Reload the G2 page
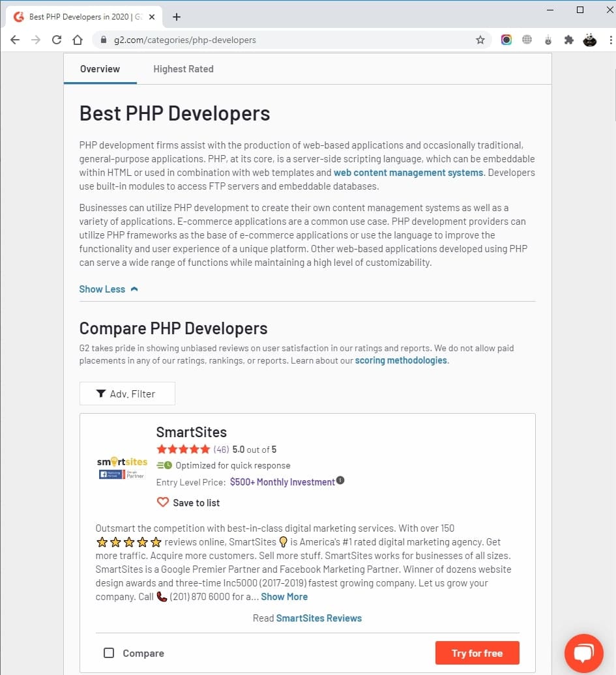Image resolution: width=616 pixels, height=675 pixels. click(57, 40)
